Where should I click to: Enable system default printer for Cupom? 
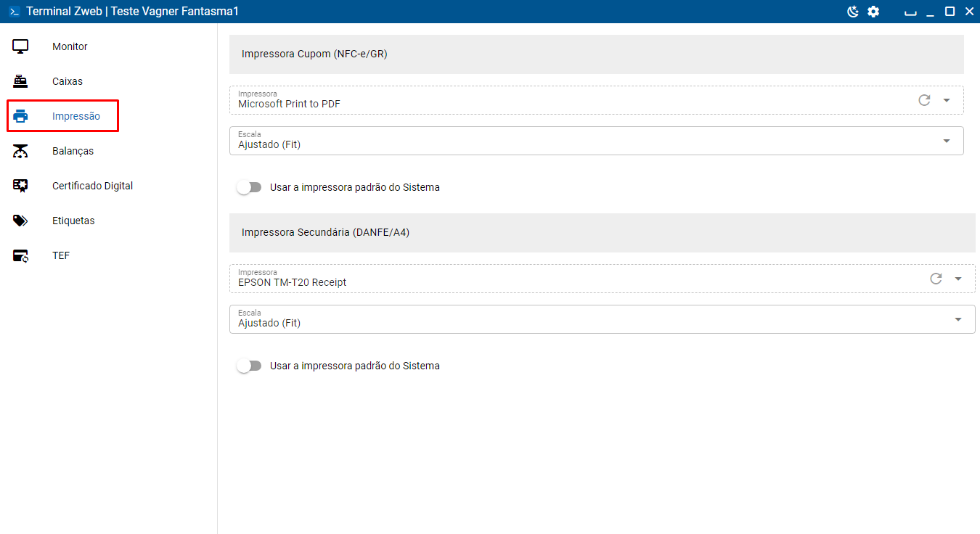tap(249, 187)
